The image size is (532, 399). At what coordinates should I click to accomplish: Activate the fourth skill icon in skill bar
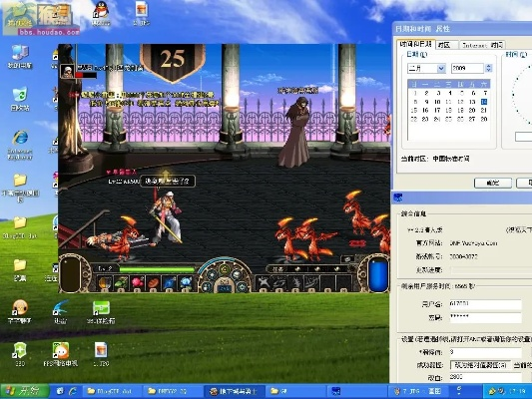[x=311, y=282]
